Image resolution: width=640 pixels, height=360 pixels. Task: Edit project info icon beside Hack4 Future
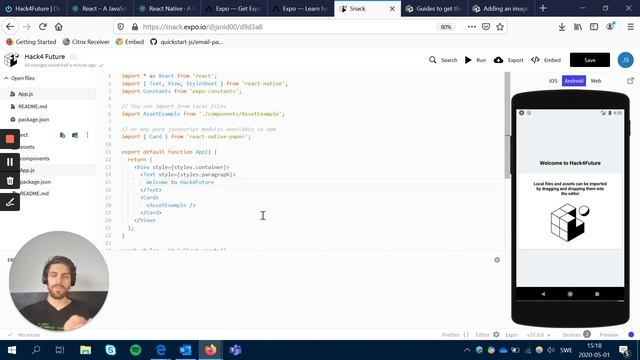(73, 56)
